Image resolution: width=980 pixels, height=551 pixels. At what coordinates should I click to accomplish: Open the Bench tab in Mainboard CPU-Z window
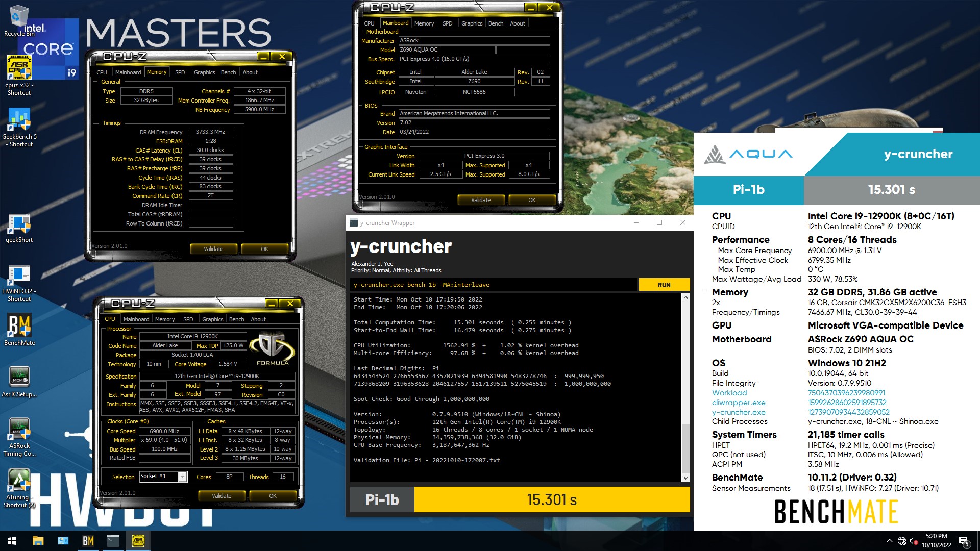coord(496,23)
